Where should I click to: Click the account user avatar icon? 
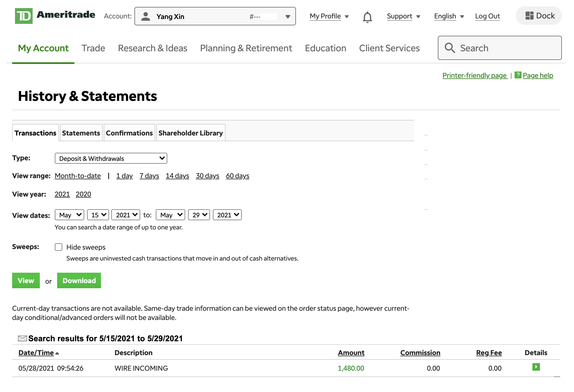(x=146, y=16)
